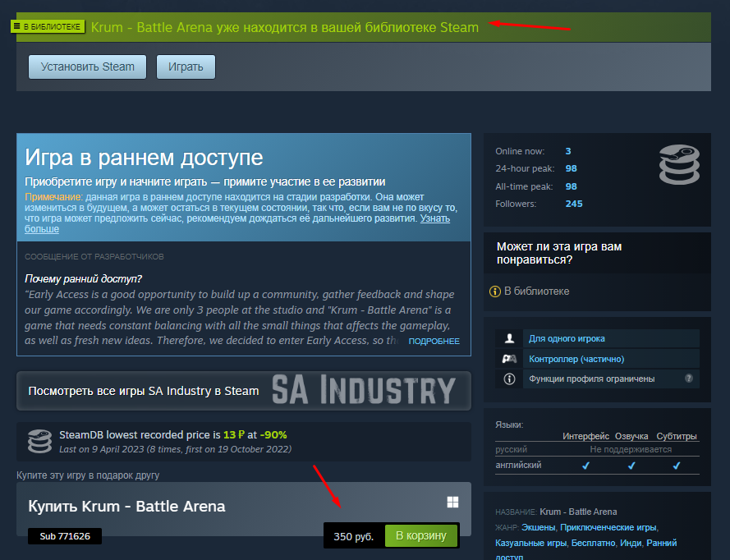Click SA Industry logo graphic
This screenshot has width=730, height=560.
(x=363, y=390)
